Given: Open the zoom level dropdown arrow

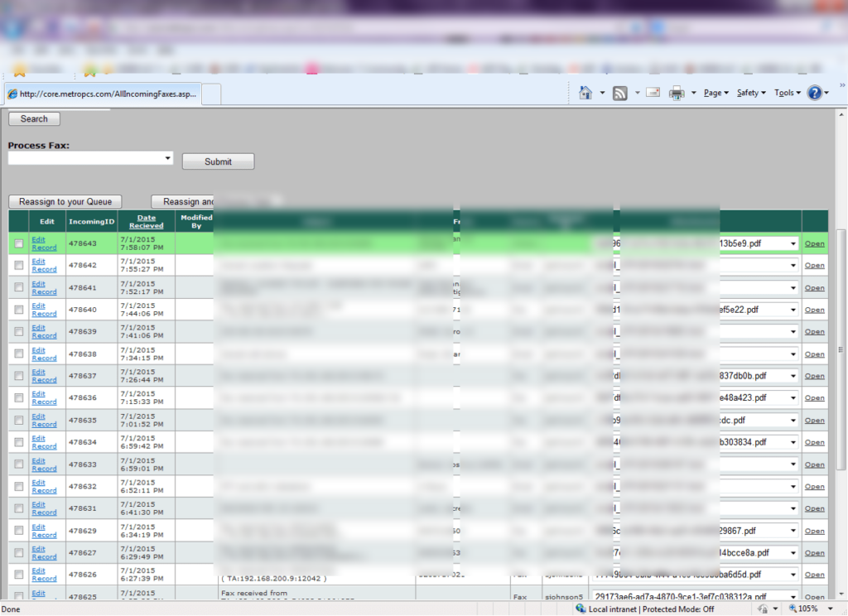Looking at the screenshot, I should tap(830, 609).
